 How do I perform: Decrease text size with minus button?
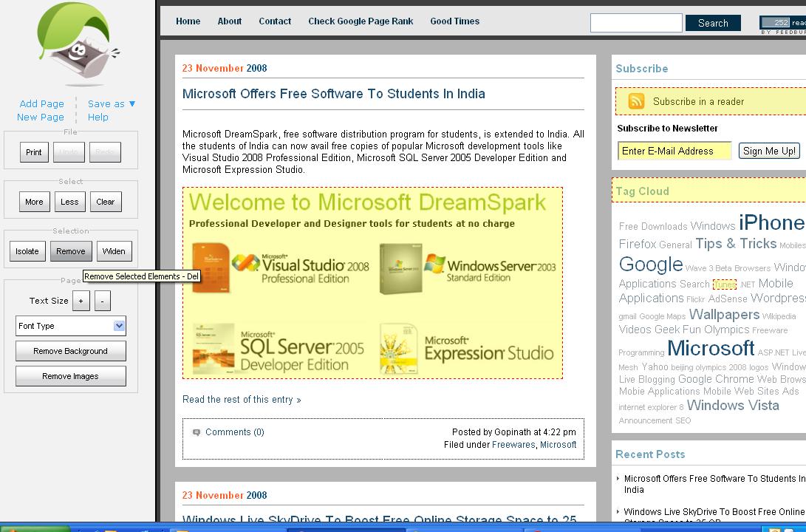tap(103, 301)
